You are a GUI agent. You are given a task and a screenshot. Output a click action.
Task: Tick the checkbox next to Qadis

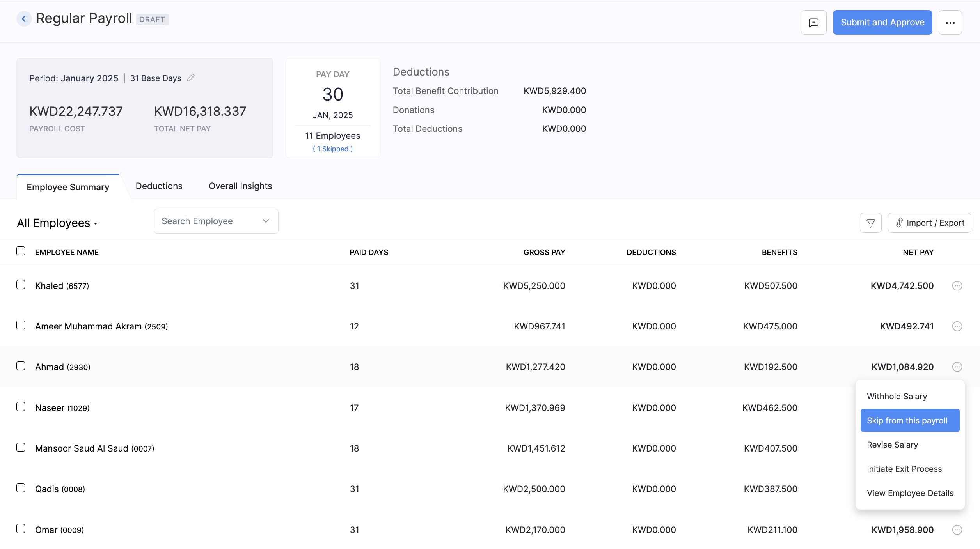[21, 488]
